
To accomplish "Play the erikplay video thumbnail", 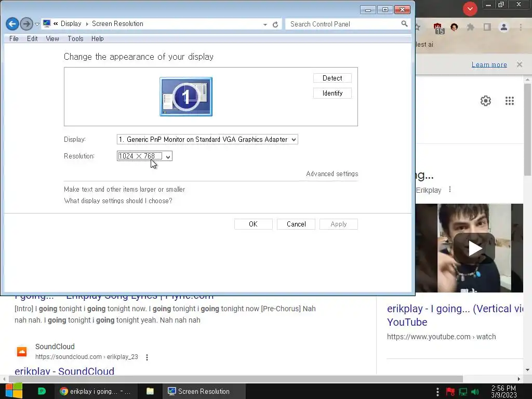I will click(474, 248).
